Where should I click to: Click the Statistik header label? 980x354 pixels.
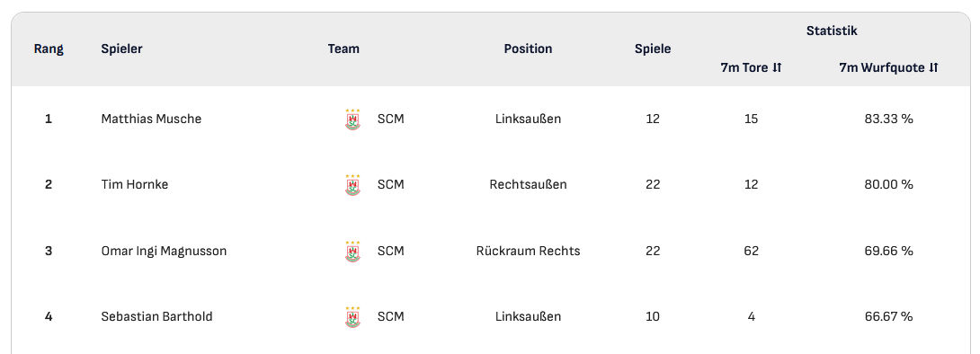832,31
